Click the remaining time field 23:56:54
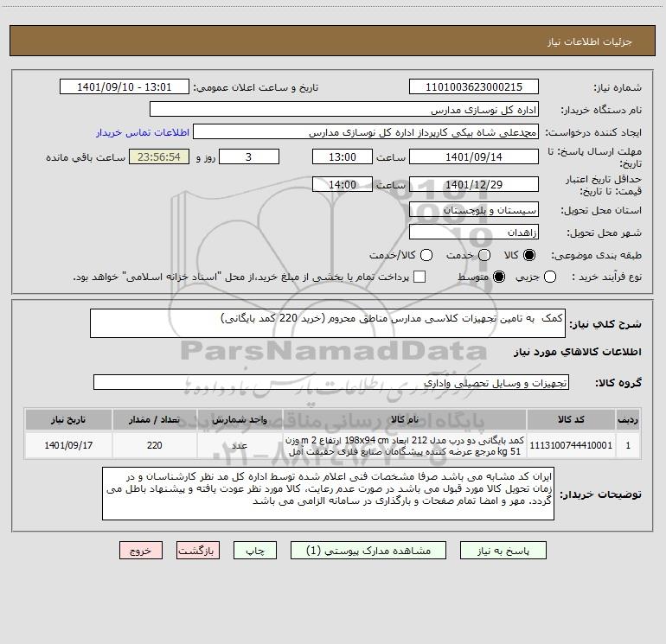Image resolution: width=666 pixels, height=644 pixels. (159, 156)
